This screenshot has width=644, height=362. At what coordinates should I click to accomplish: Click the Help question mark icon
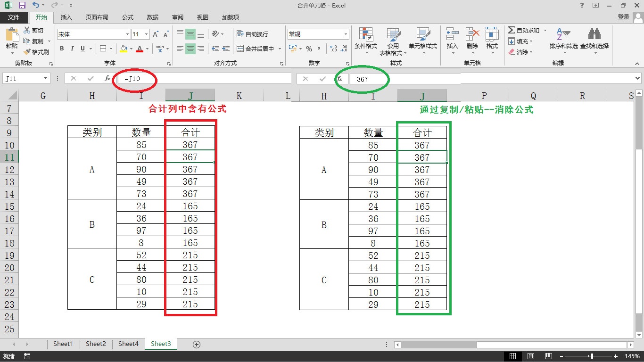coord(582,5)
